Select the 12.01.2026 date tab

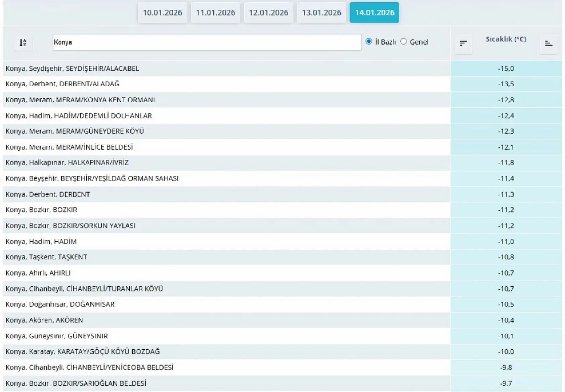click(268, 13)
